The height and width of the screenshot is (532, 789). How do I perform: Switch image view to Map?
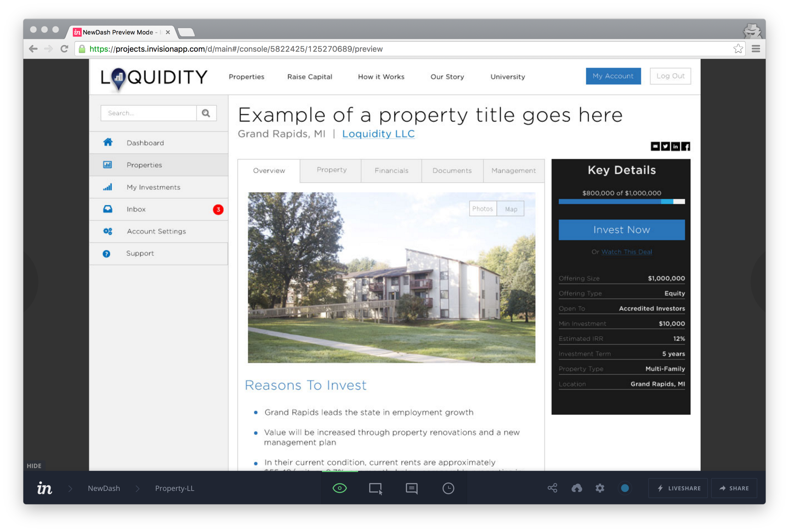[x=511, y=209]
